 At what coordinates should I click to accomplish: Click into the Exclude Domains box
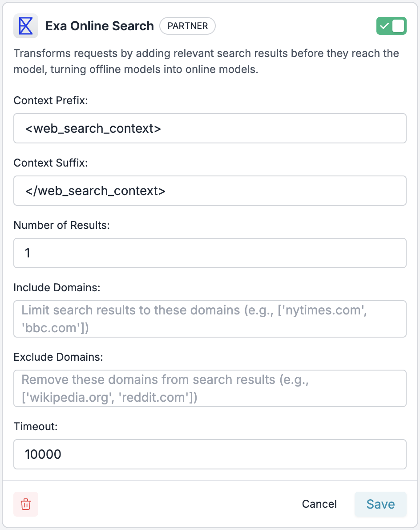click(210, 388)
